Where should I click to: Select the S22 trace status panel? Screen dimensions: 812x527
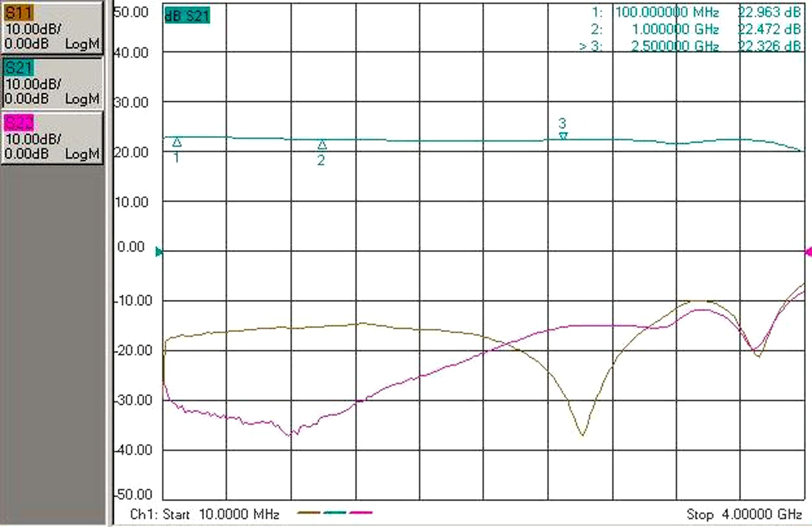click(52, 139)
